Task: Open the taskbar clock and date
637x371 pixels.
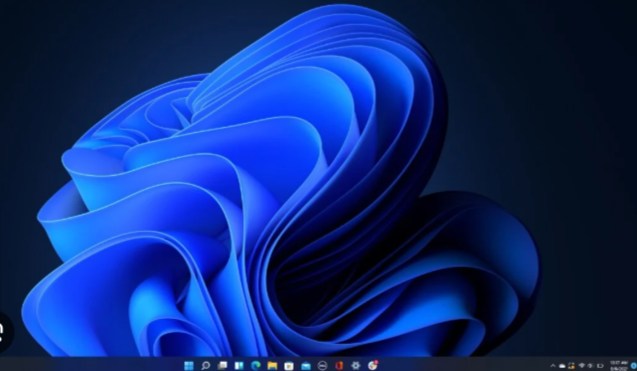Action: (x=619, y=365)
